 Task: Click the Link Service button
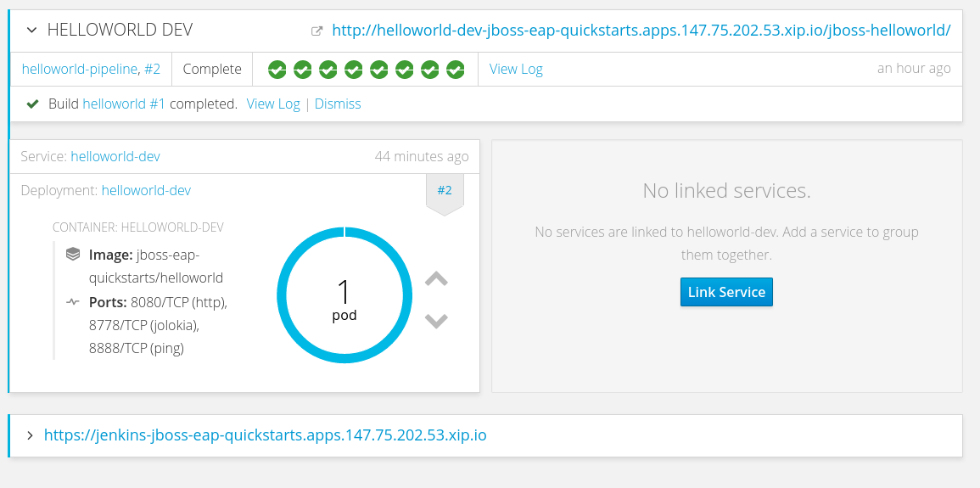[726, 292]
